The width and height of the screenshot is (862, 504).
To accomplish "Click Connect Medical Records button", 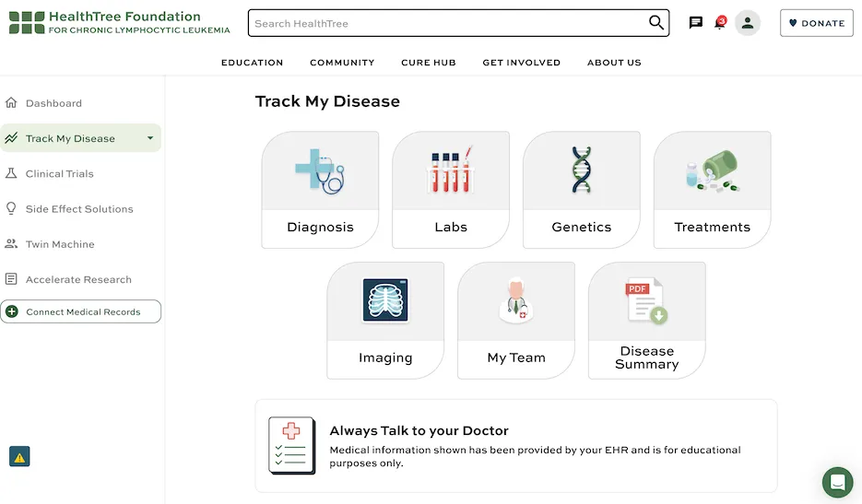I will 81,312.
